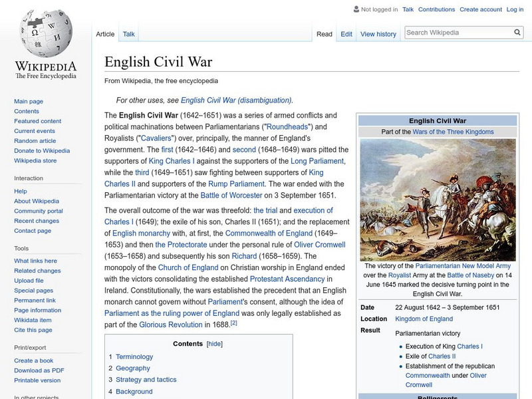
Task: Click Related changes in sidebar Tools
Action: tap(37, 271)
